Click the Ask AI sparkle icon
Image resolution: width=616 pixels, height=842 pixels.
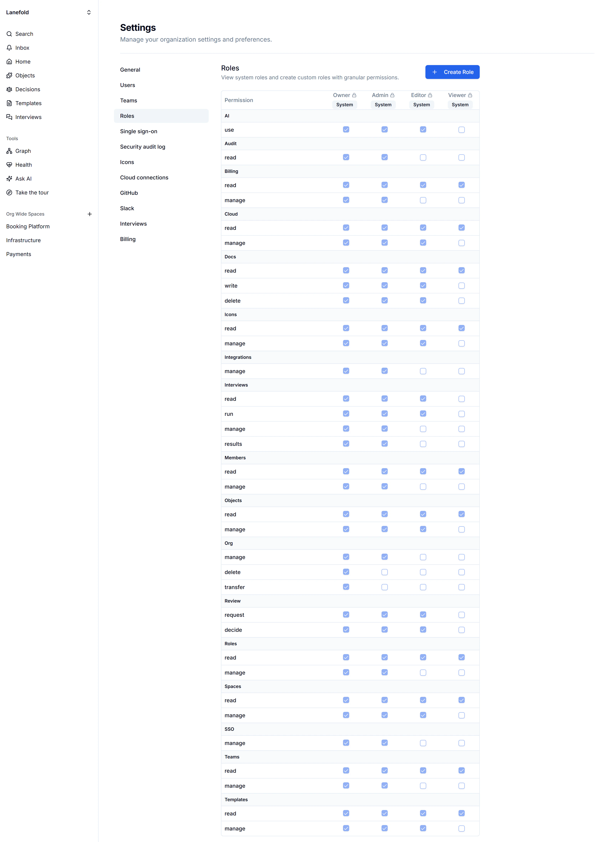tap(9, 179)
